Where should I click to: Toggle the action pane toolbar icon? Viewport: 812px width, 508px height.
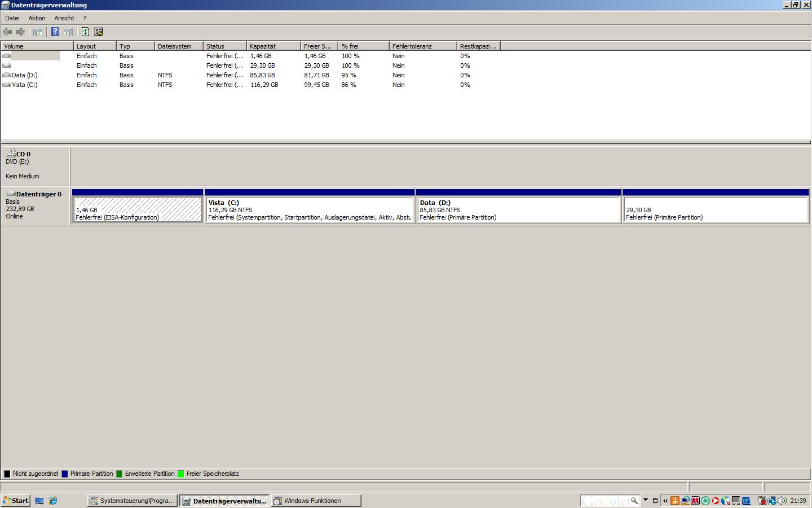[68, 32]
